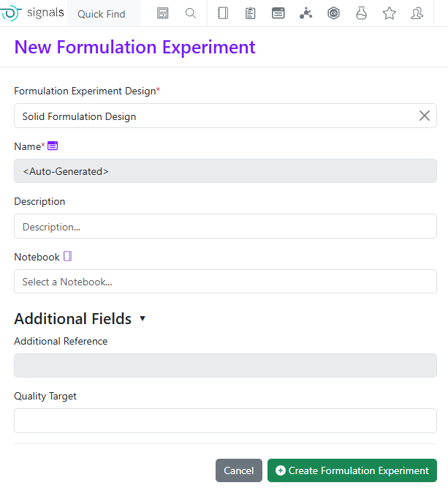Click the notebook icon beside Notebook label
The width and height of the screenshot is (448, 488).
click(67, 257)
